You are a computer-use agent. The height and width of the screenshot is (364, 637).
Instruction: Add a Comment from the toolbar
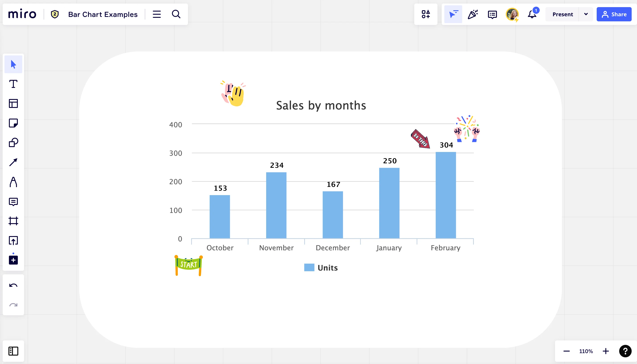[x=13, y=202]
